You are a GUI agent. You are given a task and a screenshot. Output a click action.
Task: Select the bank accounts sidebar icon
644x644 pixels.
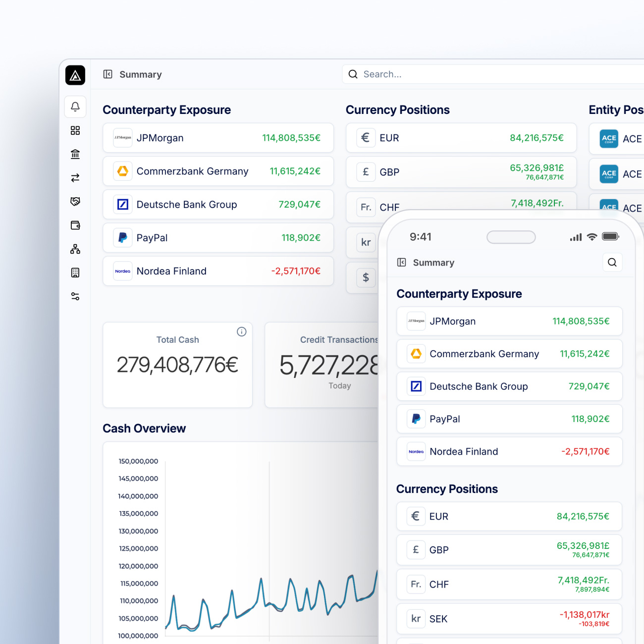point(75,154)
